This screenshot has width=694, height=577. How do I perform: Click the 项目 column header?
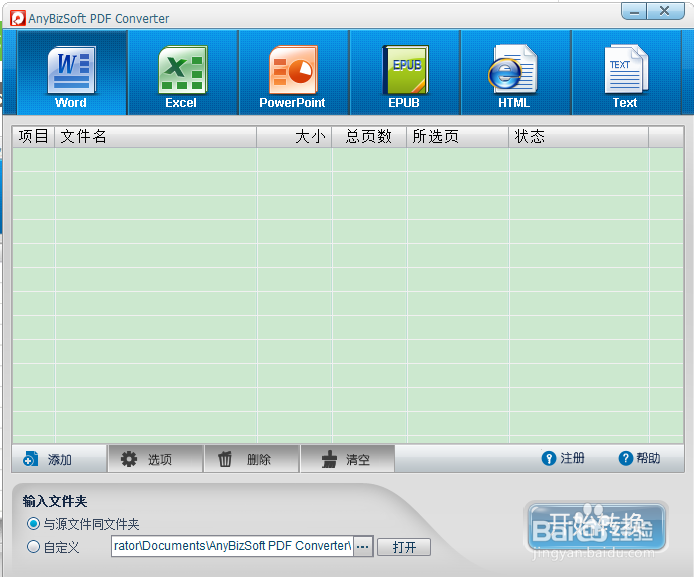pos(34,136)
